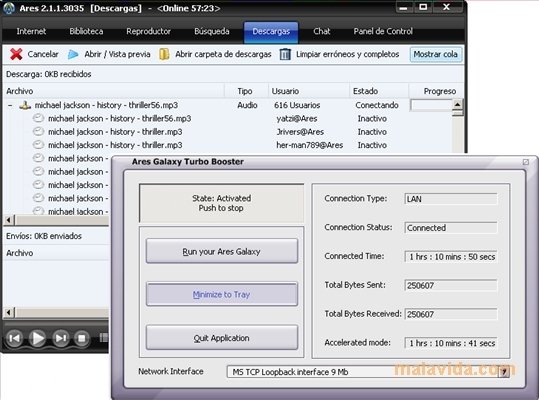Click the Archivo header in uploads panel
Viewport: 539px width, 400px height.
tap(20, 253)
